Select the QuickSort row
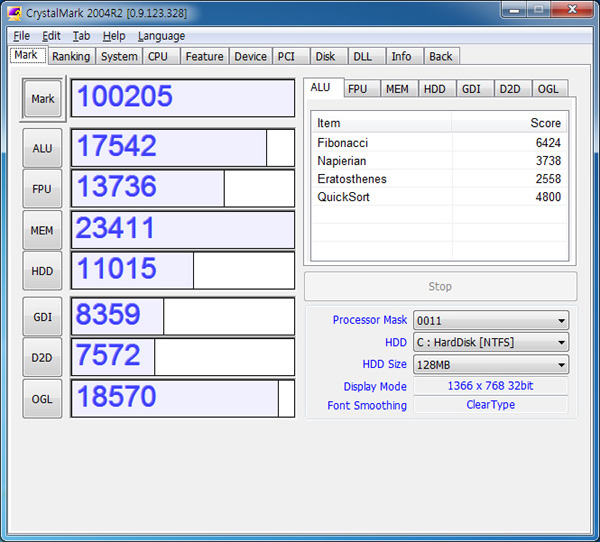The width and height of the screenshot is (600, 542). click(439, 197)
